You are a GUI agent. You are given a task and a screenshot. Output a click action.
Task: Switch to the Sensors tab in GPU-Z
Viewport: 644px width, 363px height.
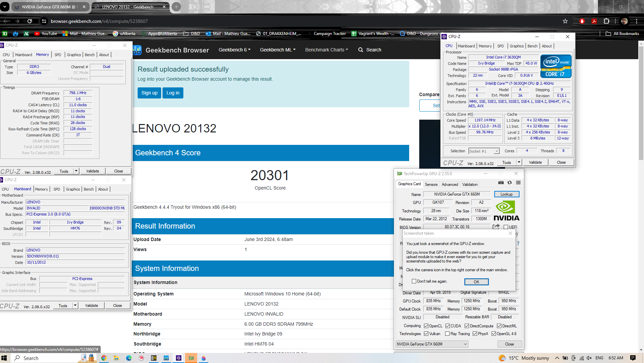click(x=431, y=185)
